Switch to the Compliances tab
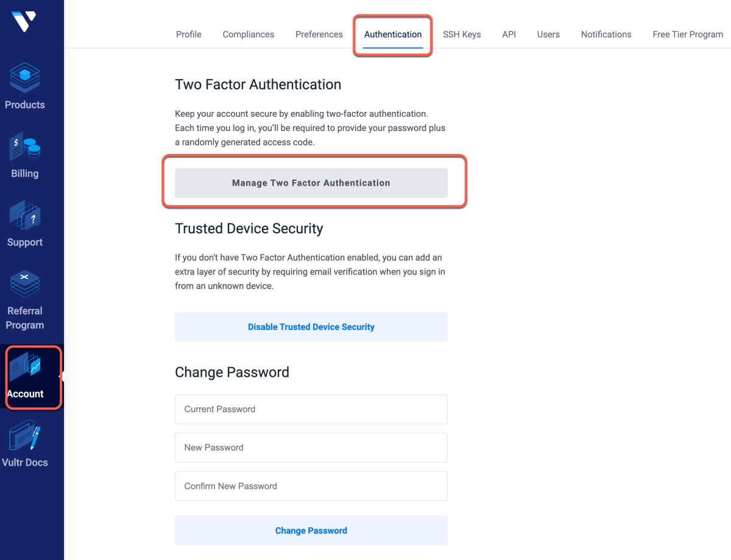Viewport: 731px width, 560px height. (249, 34)
